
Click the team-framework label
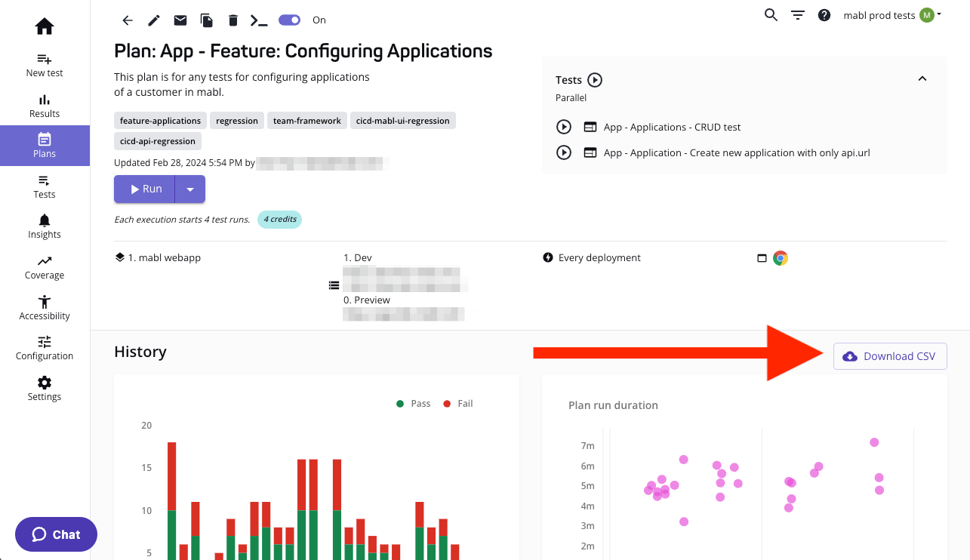pyautogui.click(x=307, y=121)
